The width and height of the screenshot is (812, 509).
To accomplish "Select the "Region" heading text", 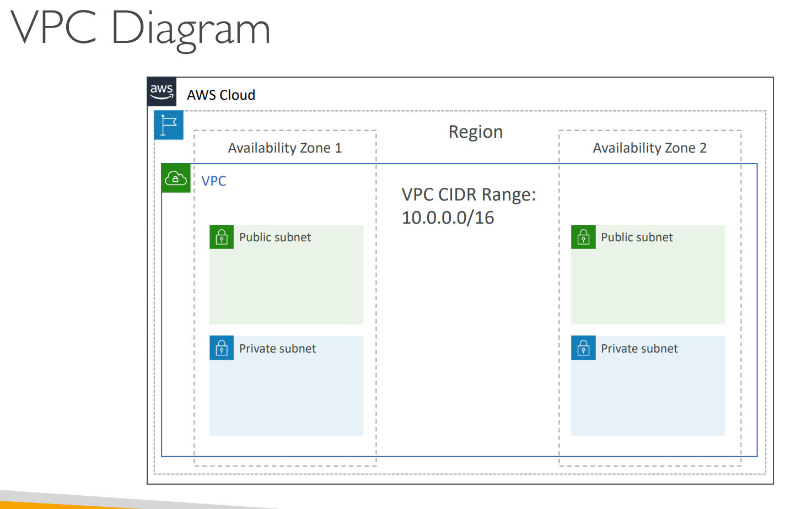I will click(475, 132).
